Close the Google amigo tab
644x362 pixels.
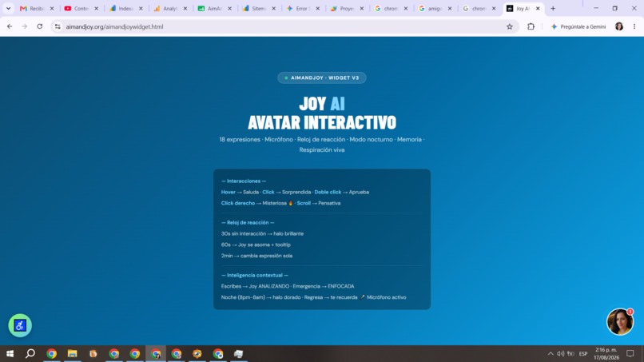click(450, 9)
